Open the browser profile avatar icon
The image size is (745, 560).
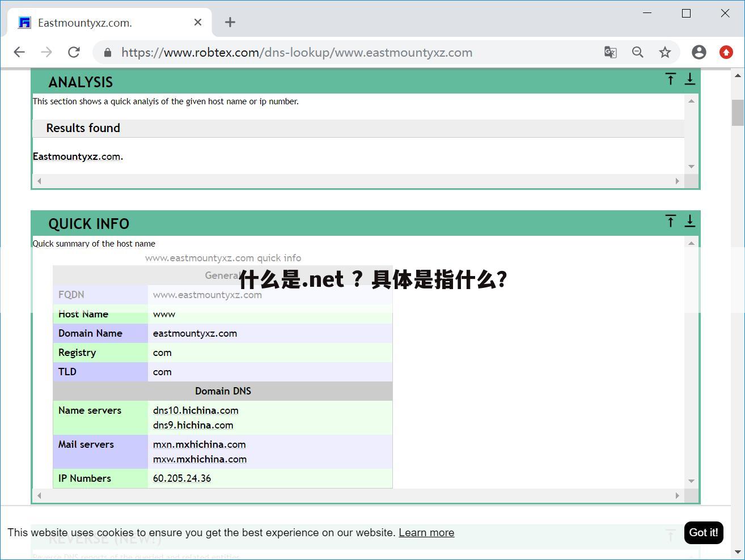tap(699, 52)
